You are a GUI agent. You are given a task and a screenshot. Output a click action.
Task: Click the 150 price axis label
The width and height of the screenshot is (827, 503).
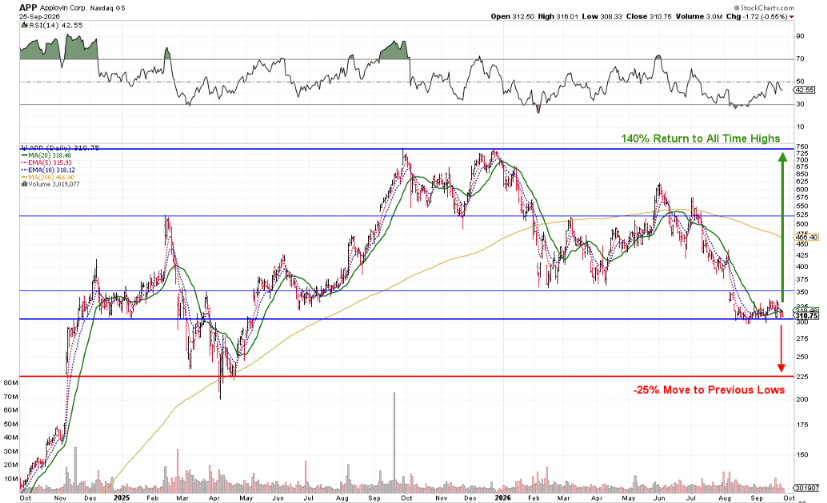pos(802,454)
